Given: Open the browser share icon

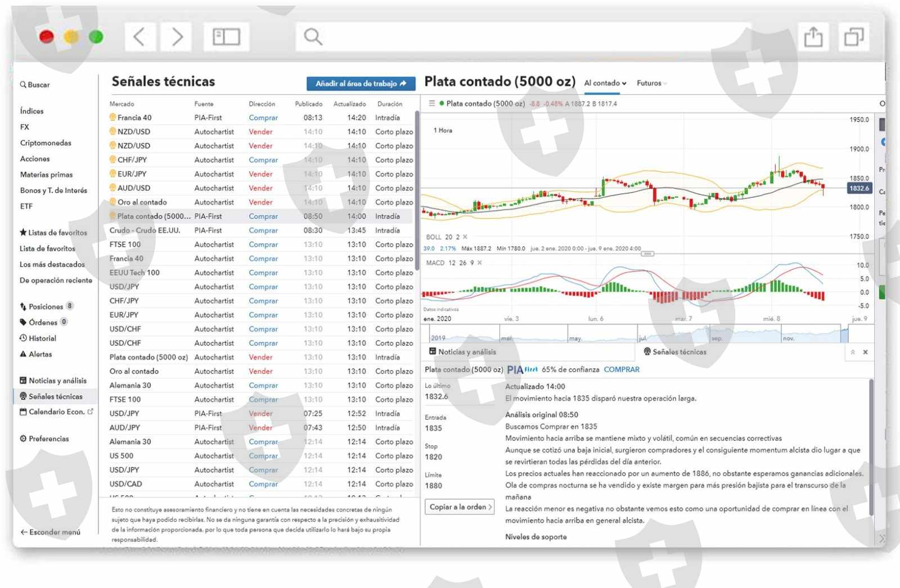Looking at the screenshot, I should [813, 37].
